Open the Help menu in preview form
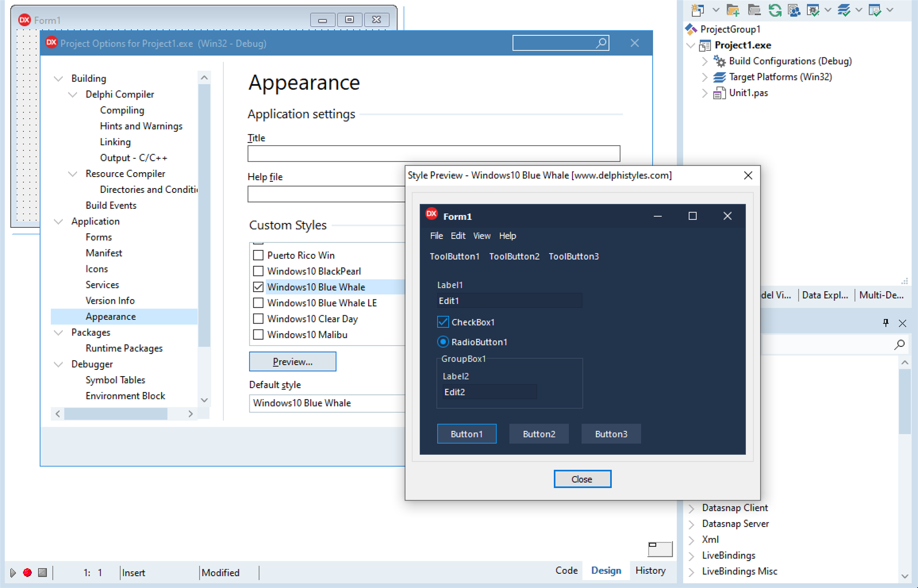The width and height of the screenshot is (918, 588). [x=508, y=236]
